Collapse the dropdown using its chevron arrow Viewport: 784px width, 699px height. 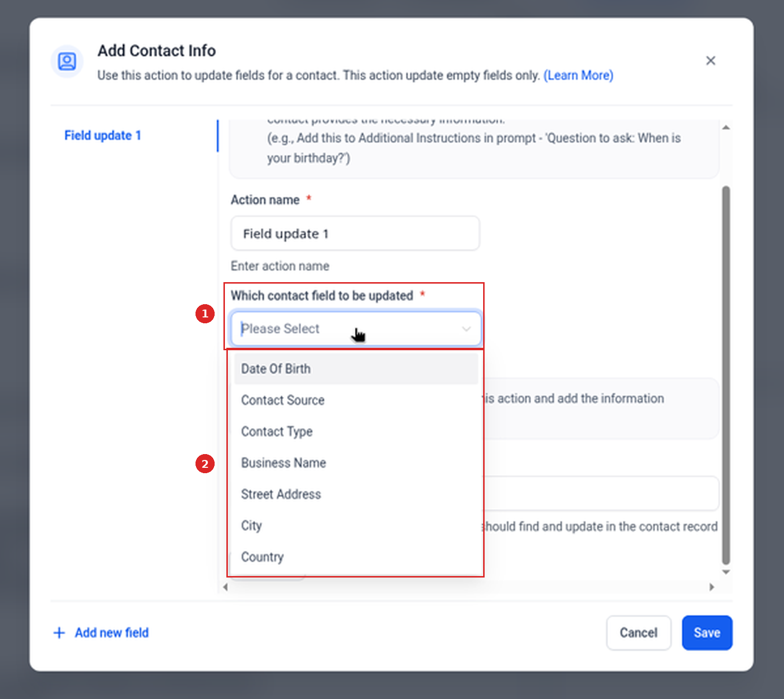(x=466, y=329)
